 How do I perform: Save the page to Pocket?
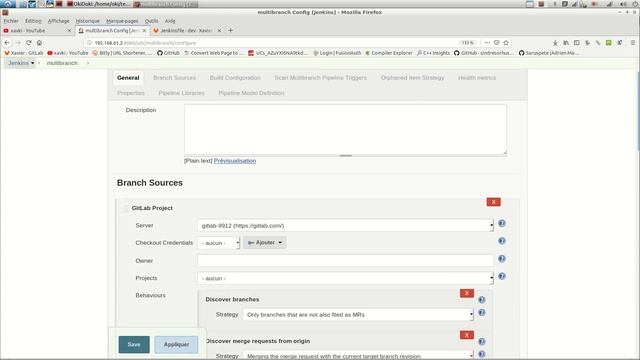497,42
